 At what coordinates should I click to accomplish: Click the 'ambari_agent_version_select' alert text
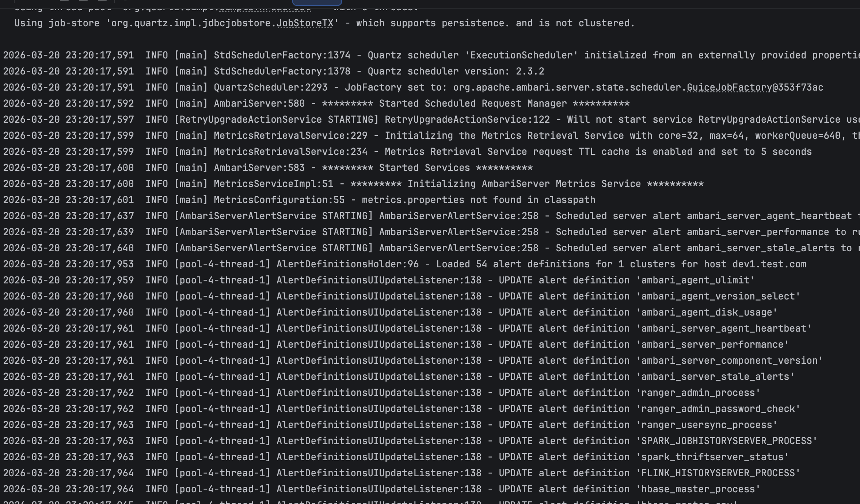(718, 297)
